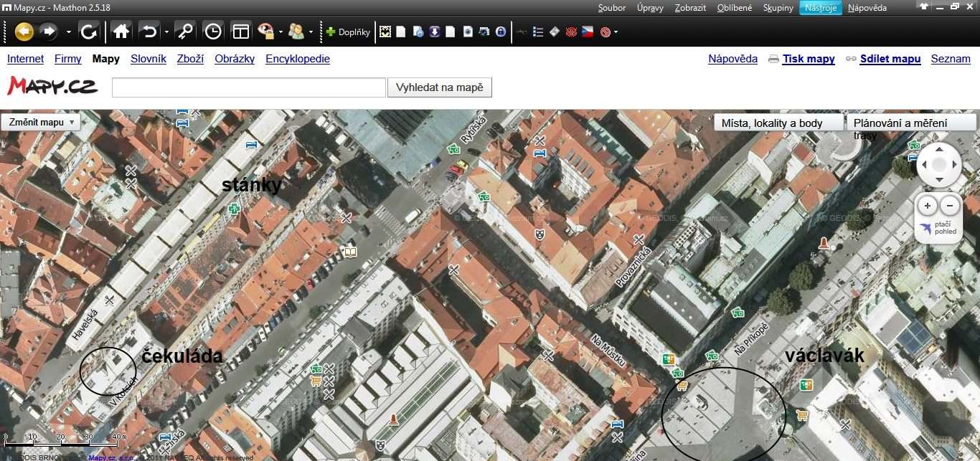
Task: Click the monitor refresh plugin icon
Action: pos(484,32)
